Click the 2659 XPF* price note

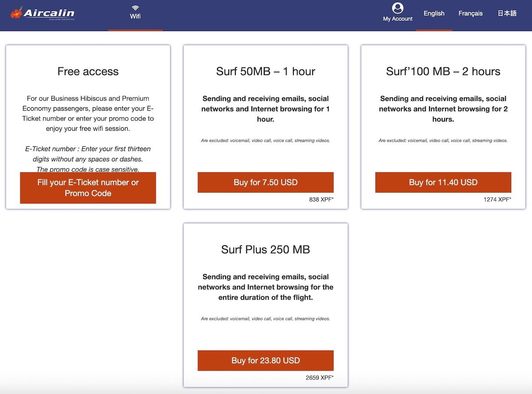point(319,378)
